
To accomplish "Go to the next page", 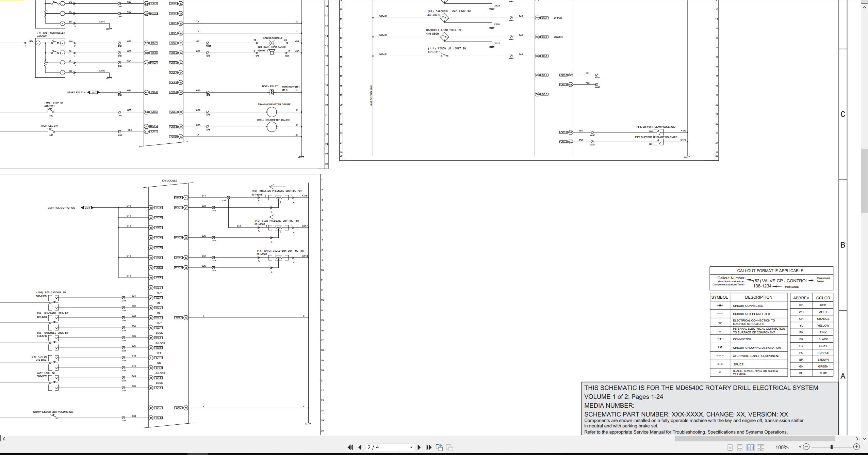I will point(419,447).
